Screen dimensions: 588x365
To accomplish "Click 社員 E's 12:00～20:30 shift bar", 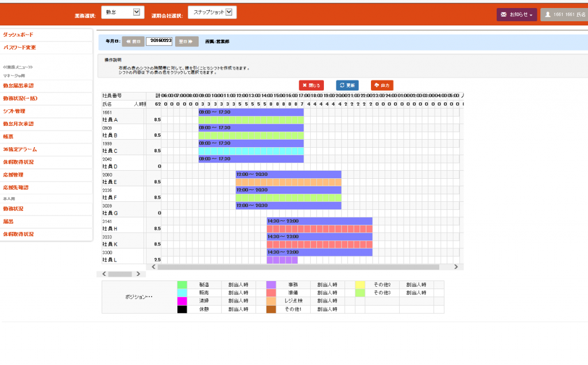I will 288,174.
